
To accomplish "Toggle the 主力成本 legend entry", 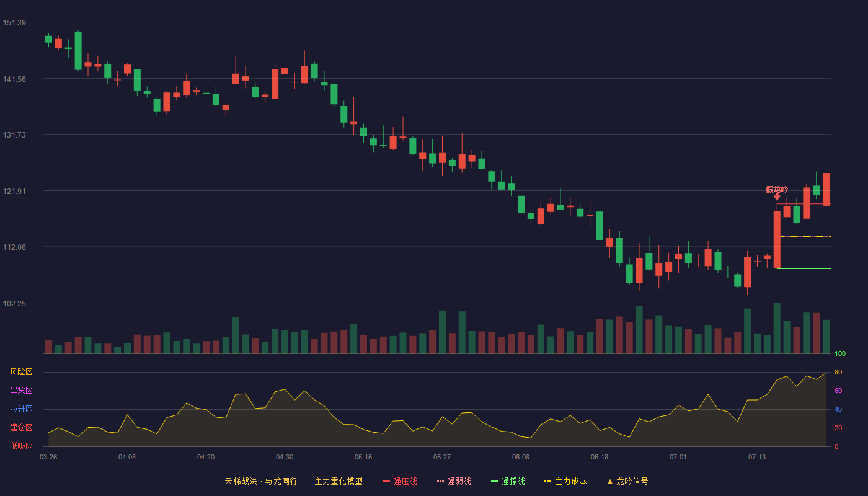I will coord(565,481).
